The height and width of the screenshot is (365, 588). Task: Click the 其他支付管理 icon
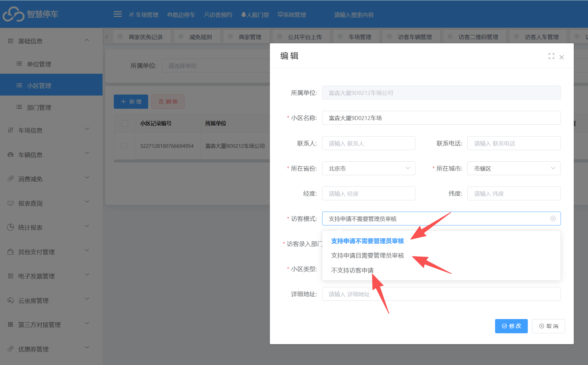(x=11, y=252)
